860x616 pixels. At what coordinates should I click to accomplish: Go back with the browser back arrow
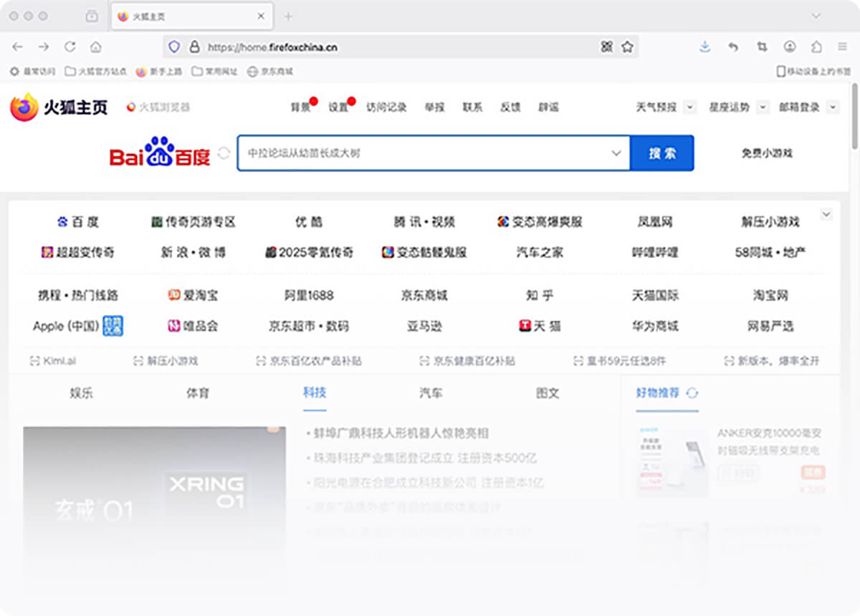(x=18, y=47)
